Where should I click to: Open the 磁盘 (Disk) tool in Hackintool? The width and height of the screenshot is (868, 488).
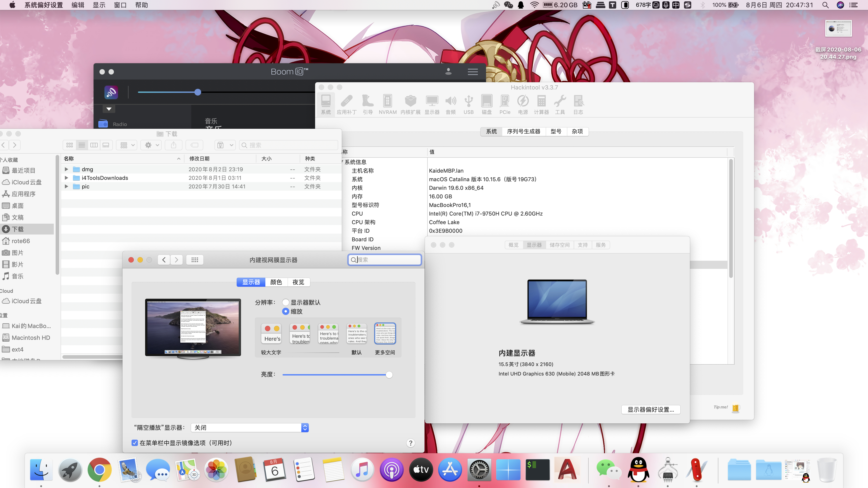click(487, 104)
